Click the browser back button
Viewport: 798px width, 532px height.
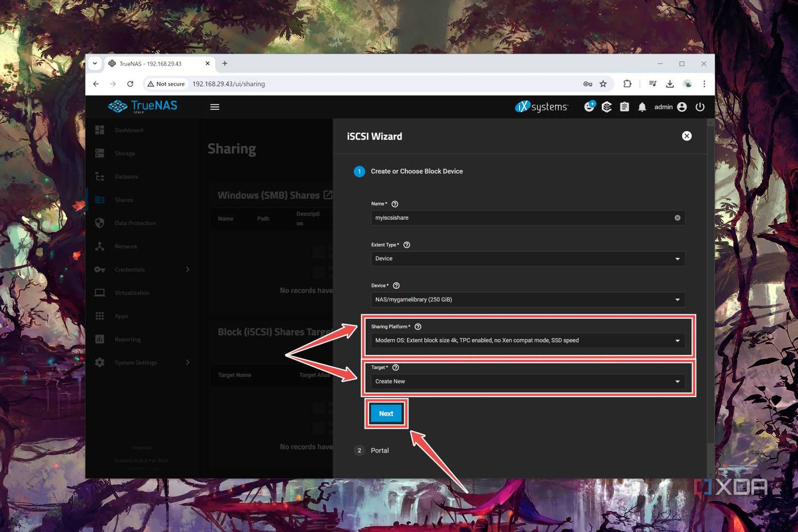[96, 84]
